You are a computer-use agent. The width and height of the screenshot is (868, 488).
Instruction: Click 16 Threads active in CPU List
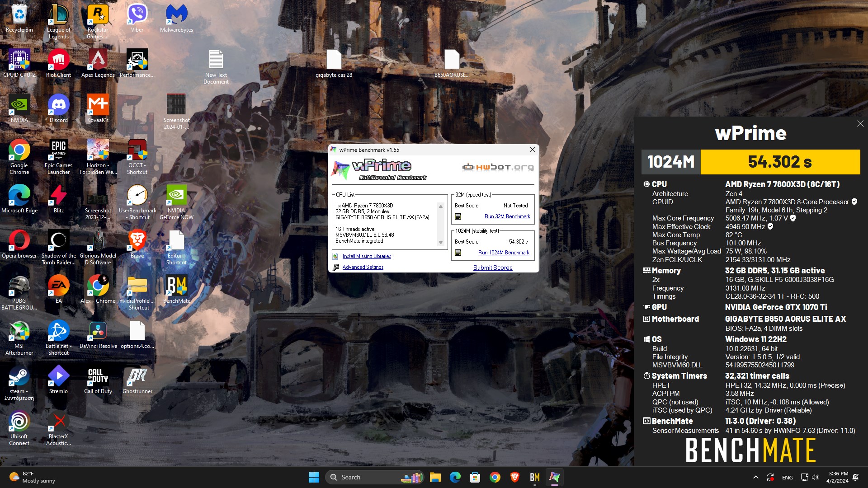[355, 229]
